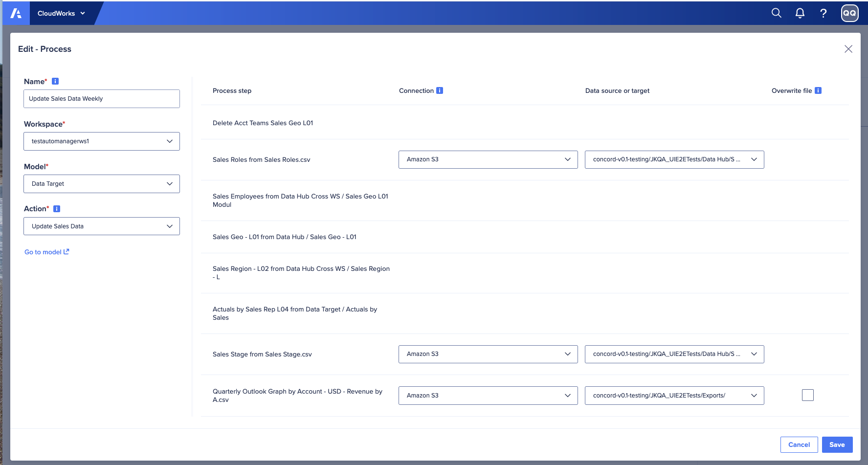The image size is (868, 465).
Task: Click the Save button
Action: [x=837, y=444]
